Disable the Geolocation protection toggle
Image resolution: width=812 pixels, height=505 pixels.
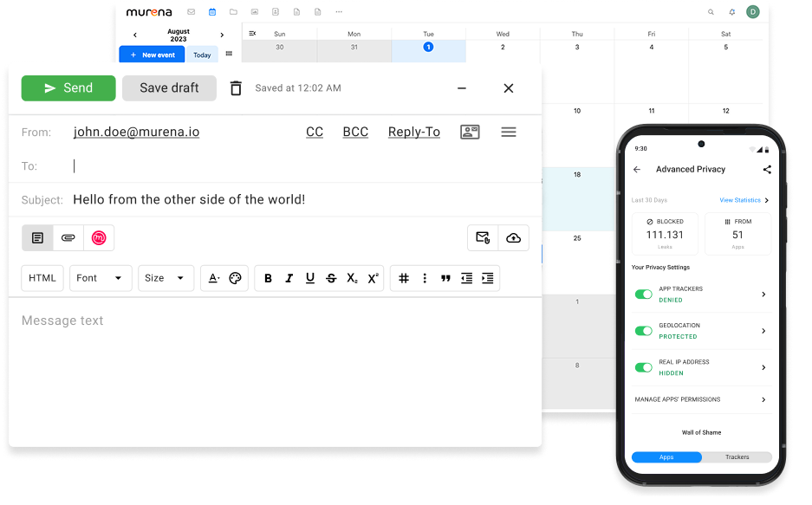click(x=643, y=331)
